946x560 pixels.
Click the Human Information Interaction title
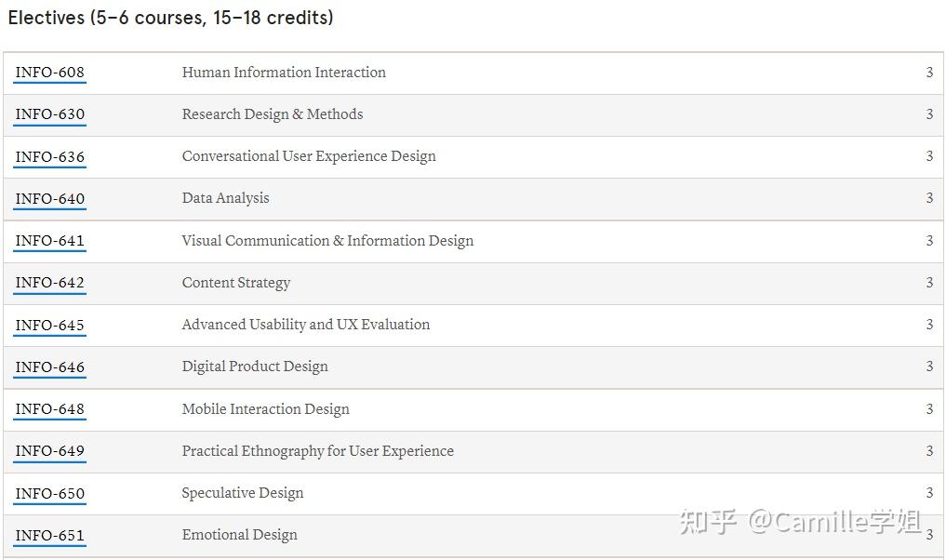pos(284,73)
